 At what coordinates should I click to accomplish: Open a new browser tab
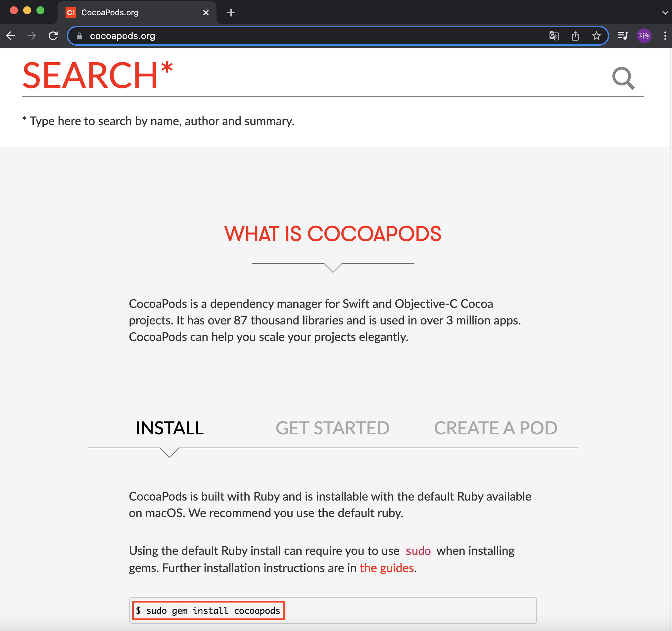[x=231, y=13]
